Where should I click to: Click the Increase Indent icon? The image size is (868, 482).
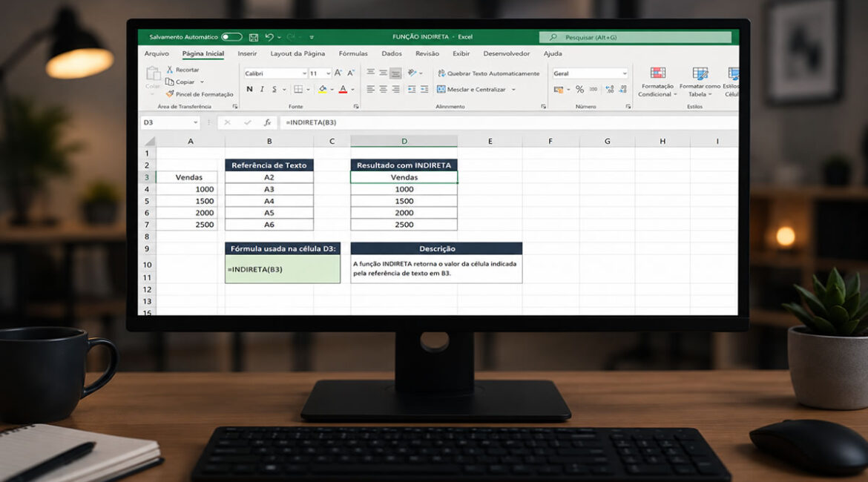coord(424,89)
